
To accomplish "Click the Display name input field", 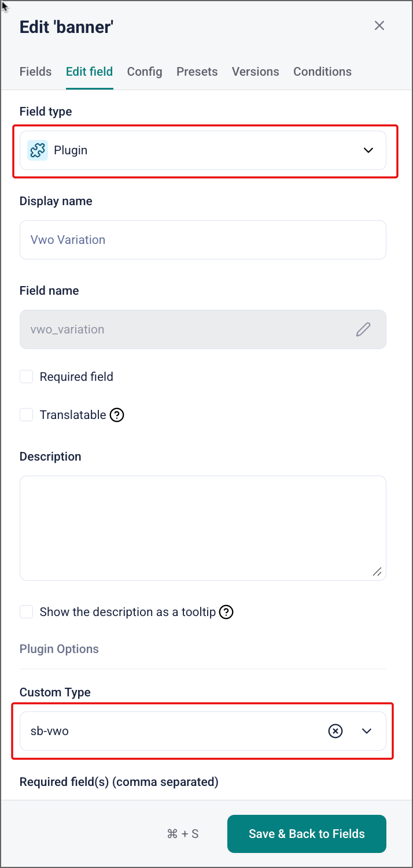I will point(203,240).
